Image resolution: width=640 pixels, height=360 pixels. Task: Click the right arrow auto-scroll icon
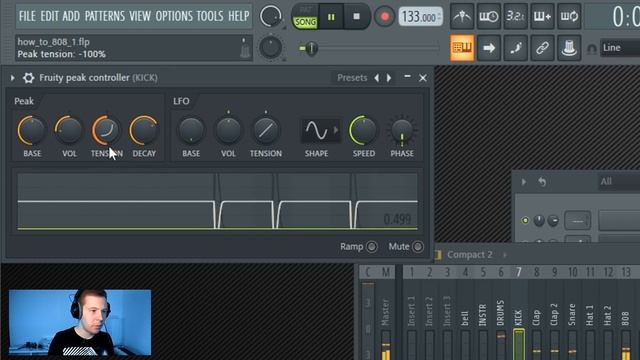(x=489, y=48)
